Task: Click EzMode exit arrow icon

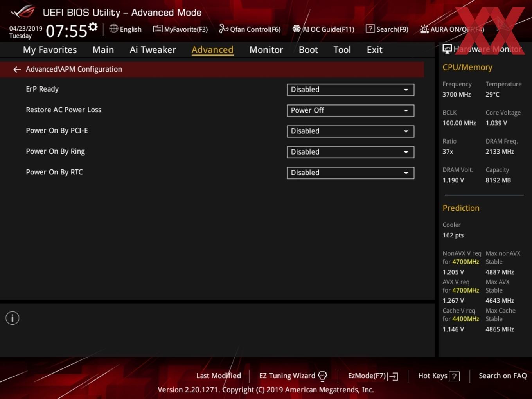Action: [393, 376]
